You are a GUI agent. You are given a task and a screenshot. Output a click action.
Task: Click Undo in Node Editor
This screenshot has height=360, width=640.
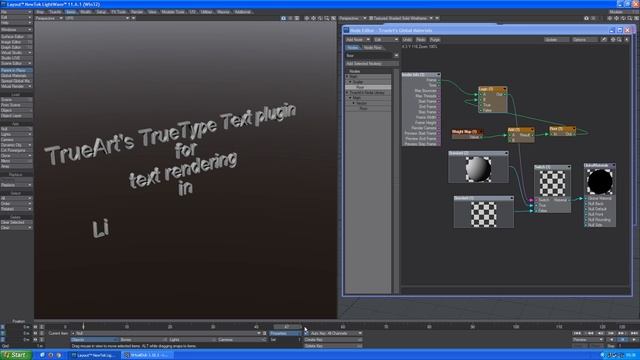click(x=407, y=40)
